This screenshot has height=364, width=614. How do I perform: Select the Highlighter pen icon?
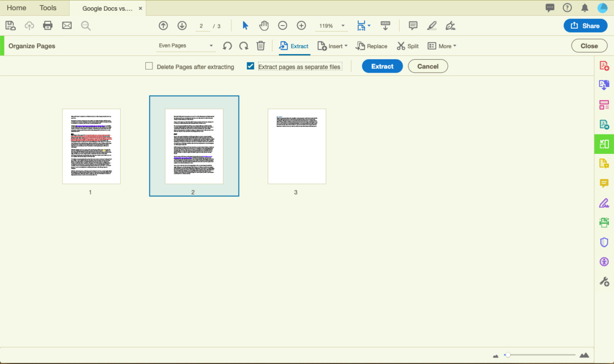pyautogui.click(x=431, y=25)
